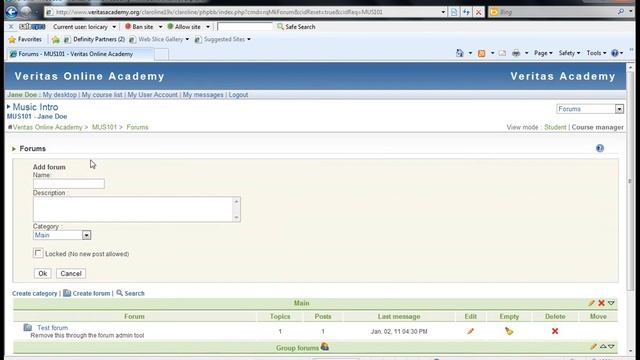Select the Forums browser tab

tap(80, 54)
